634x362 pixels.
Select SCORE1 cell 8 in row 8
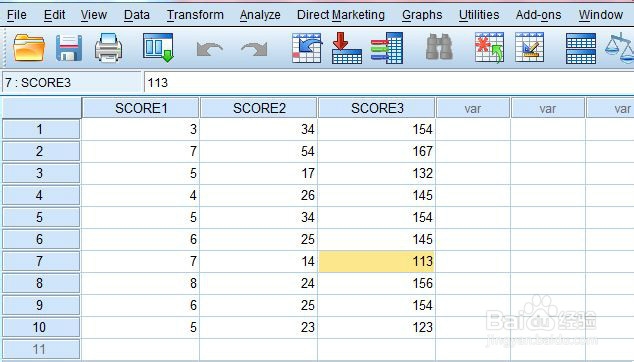pyautogui.click(x=141, y=283)
